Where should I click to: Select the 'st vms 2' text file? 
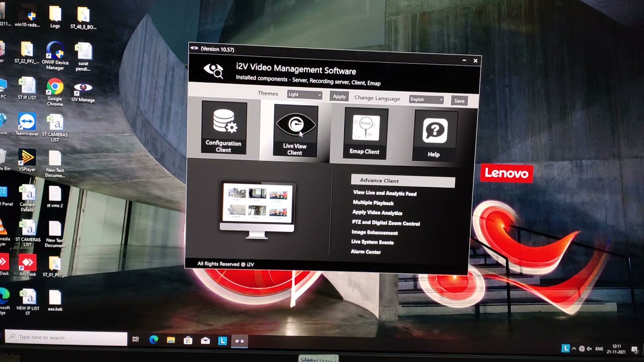tap(55, 198)
